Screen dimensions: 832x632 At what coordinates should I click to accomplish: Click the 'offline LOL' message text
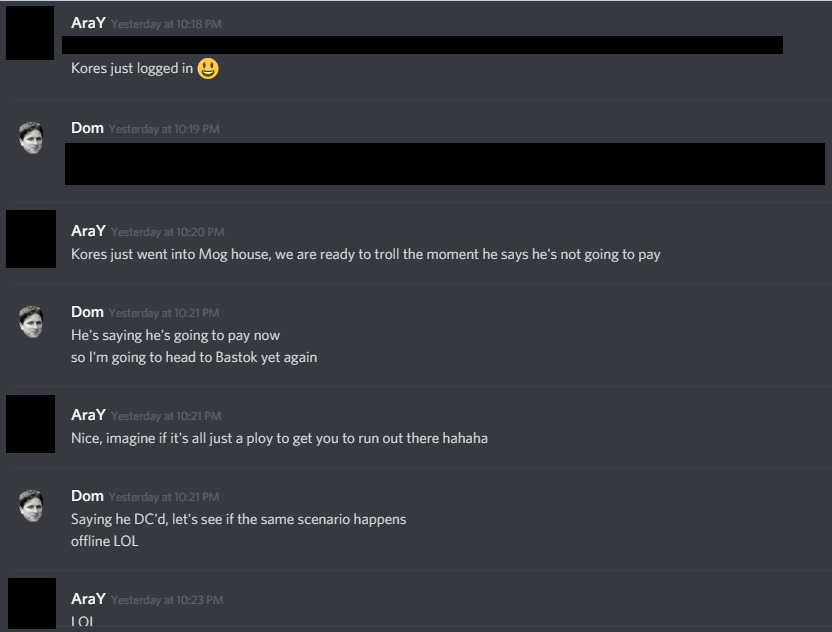point(105,541)
